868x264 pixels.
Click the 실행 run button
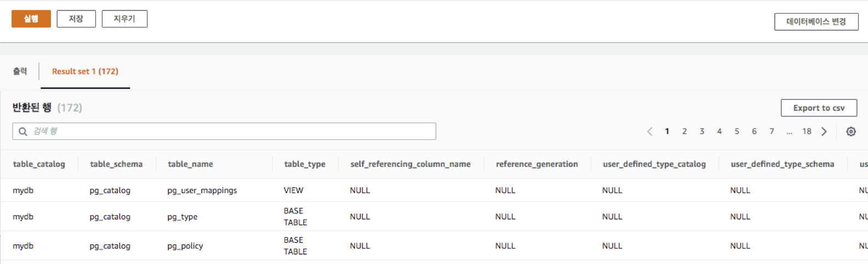[x=31, y=19]
